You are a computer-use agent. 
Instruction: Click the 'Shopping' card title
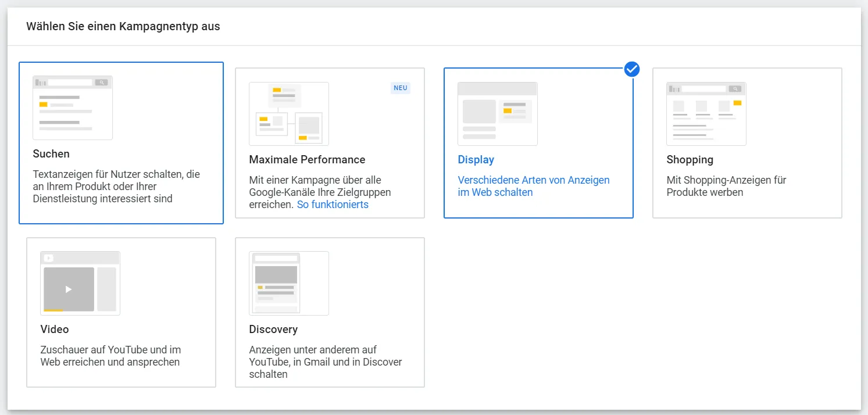(690, 160)
